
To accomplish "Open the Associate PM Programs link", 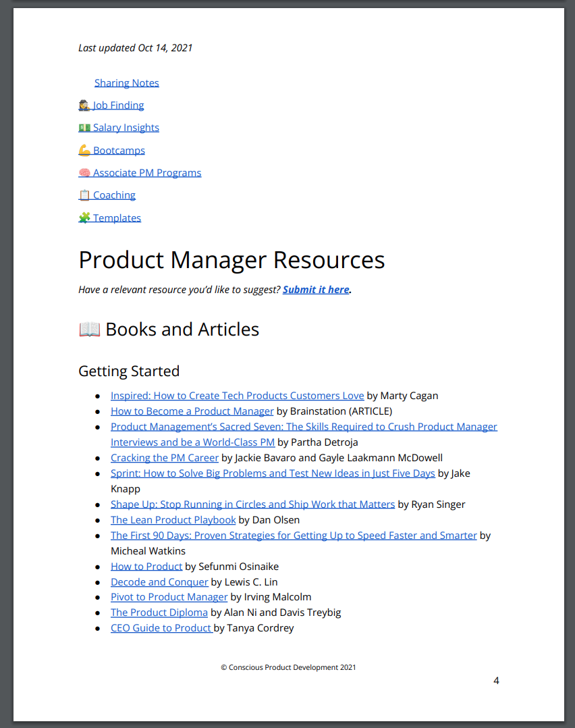I will click(x=147, y=173).
